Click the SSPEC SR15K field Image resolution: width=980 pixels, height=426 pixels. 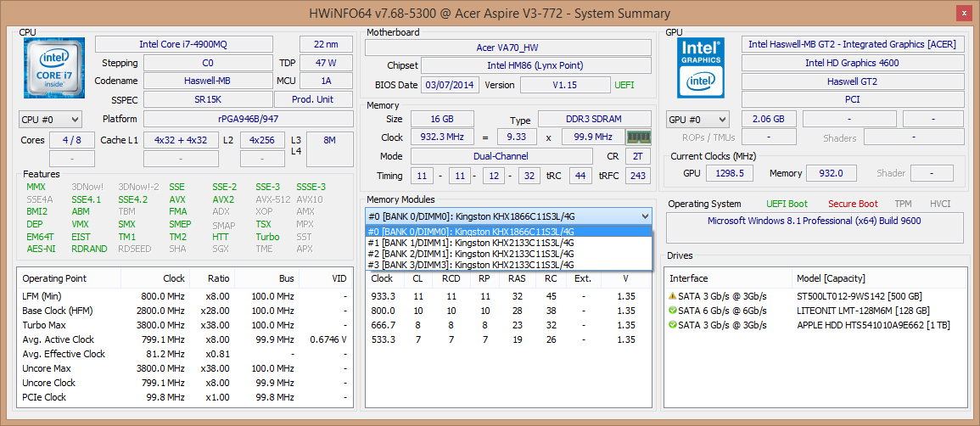point(208,100)
